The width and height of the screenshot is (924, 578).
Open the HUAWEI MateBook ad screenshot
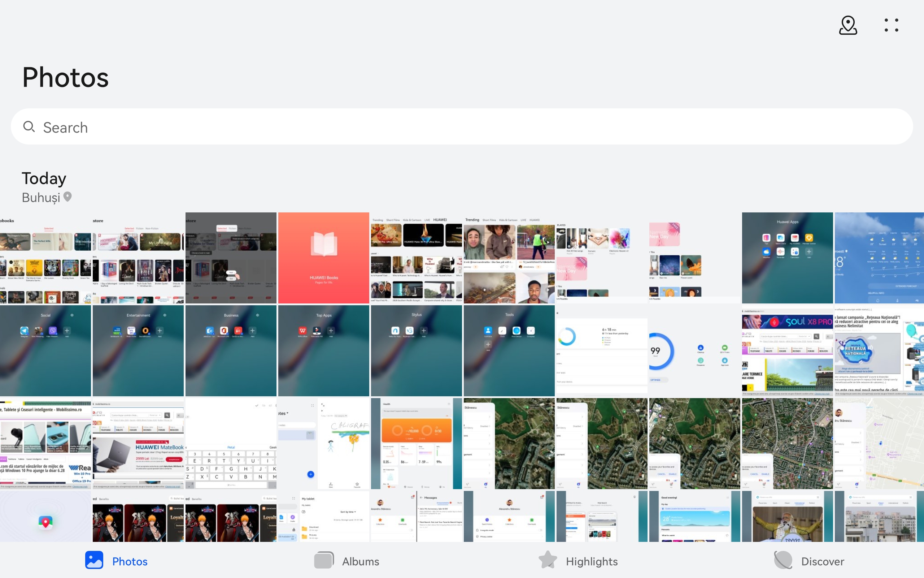[x=138, y=444]
